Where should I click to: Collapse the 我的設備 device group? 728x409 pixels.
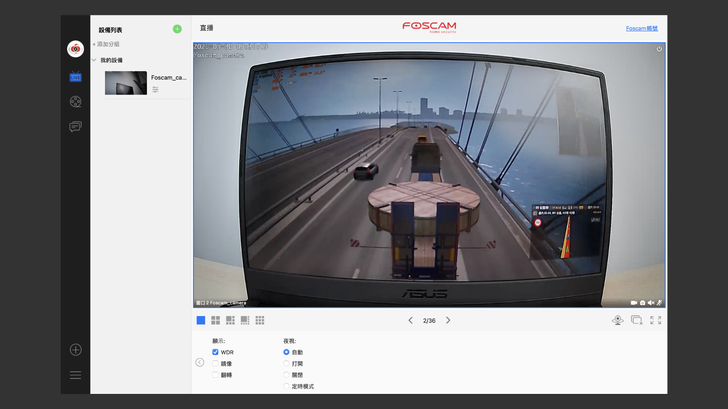(94, 60)
